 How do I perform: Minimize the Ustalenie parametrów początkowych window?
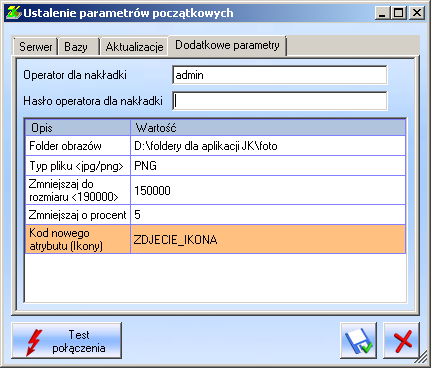pyautogui.click(x=382, y=13)
